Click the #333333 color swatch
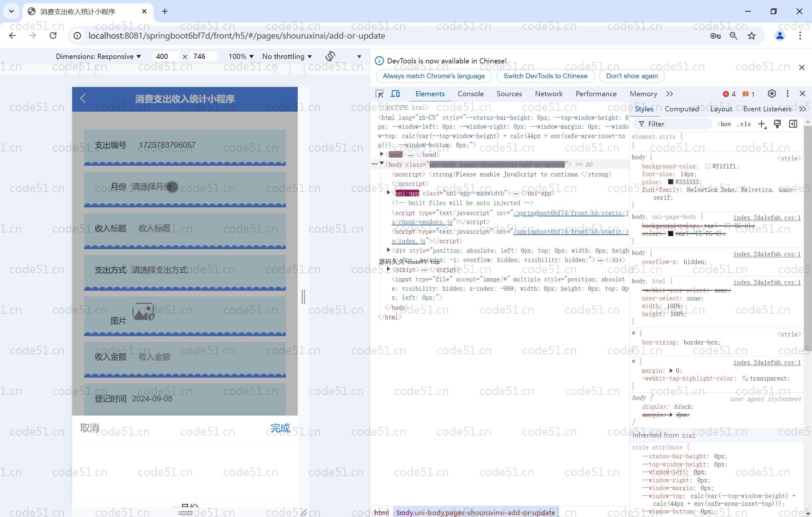The height and width of the screenshot is (517, 812). click(671, 182)
